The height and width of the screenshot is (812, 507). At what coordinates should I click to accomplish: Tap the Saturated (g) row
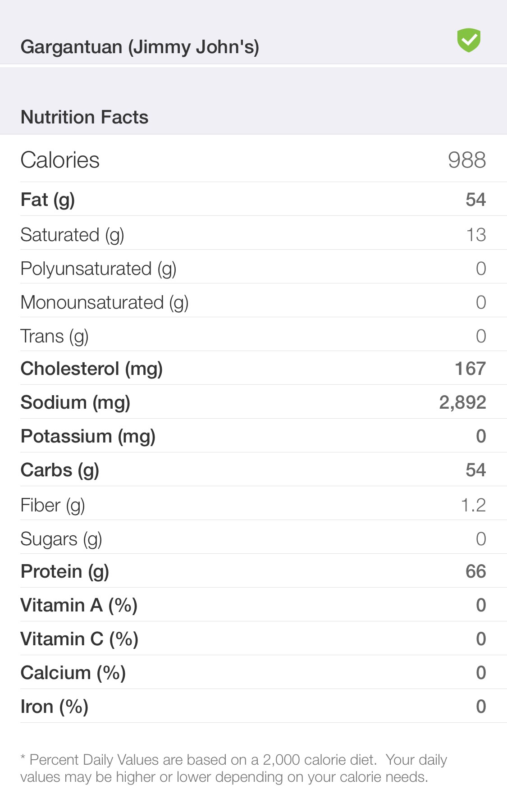pyautogui.click(x=253, y=234)
